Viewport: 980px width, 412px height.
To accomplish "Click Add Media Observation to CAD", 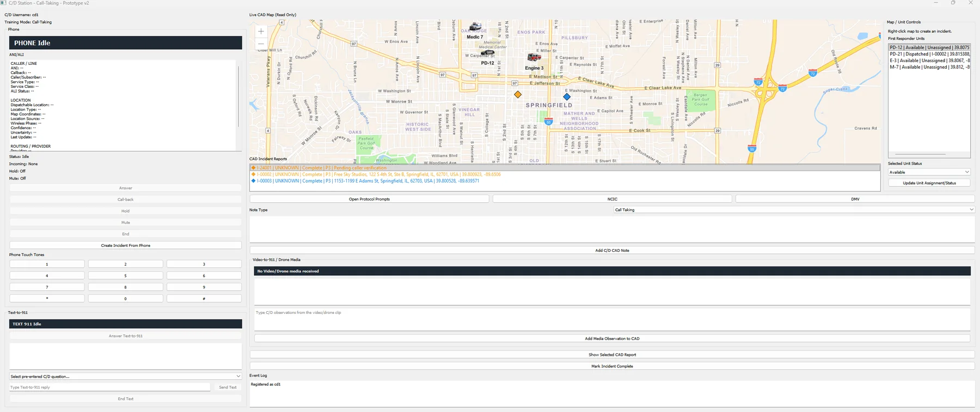I will pos(612,338).
